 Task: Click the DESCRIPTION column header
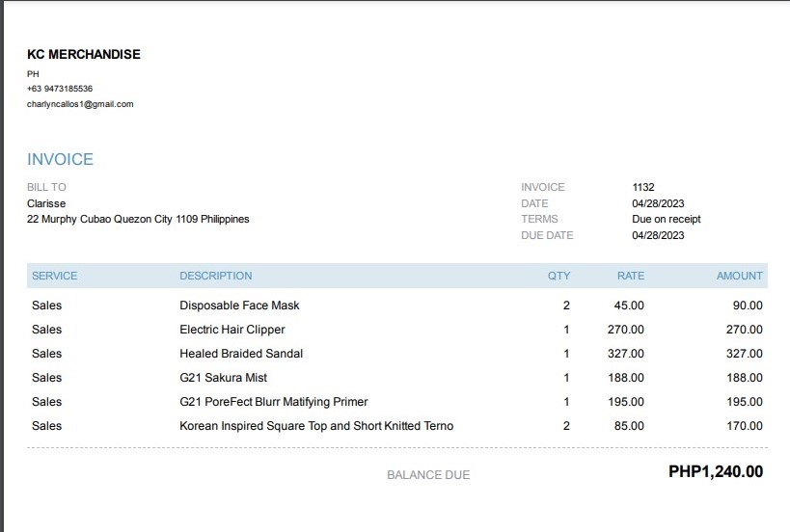(x=215, y=276)
